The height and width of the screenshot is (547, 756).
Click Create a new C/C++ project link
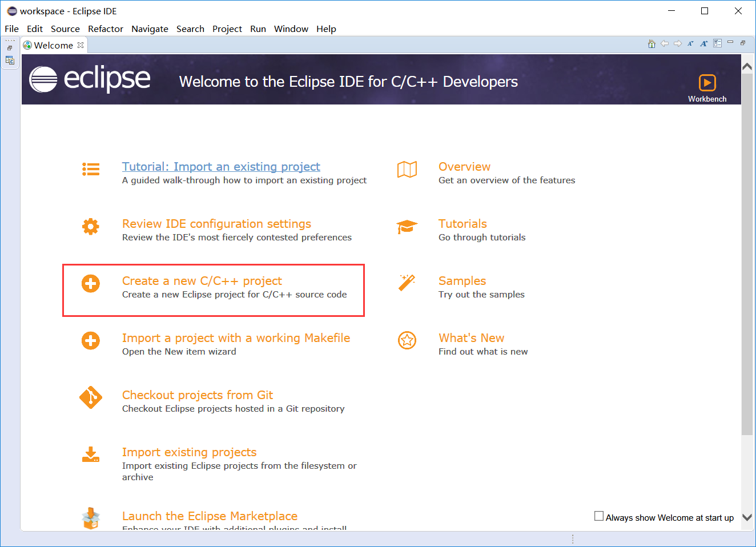click(x=202, y=281)
